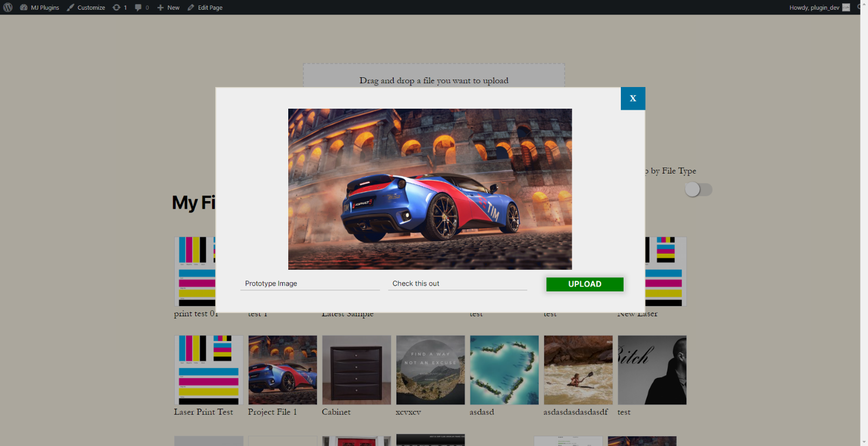Click the Check this out description field
The width and height of the screenshot is (868, 446).
[x=458, y=283]
